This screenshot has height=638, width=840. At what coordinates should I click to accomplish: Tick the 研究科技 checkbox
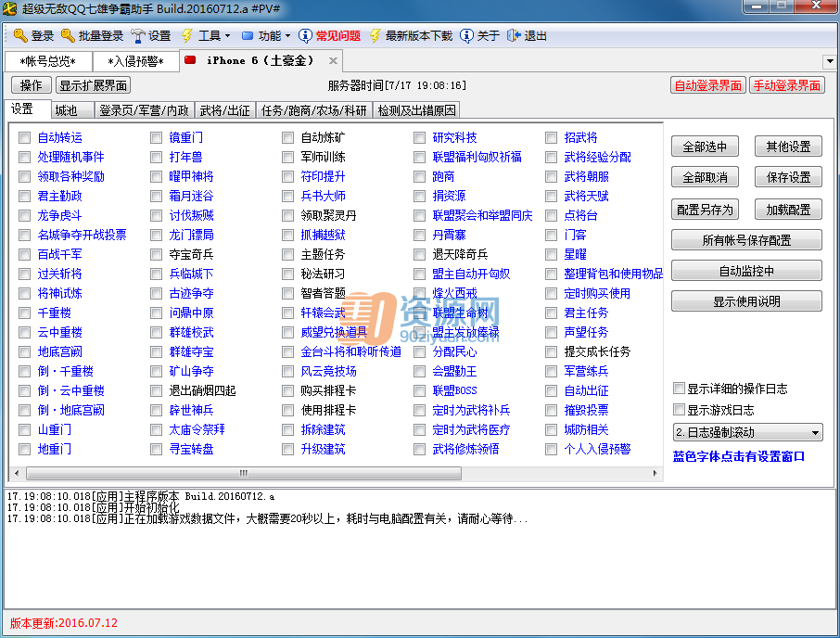(x=419, y=138)
